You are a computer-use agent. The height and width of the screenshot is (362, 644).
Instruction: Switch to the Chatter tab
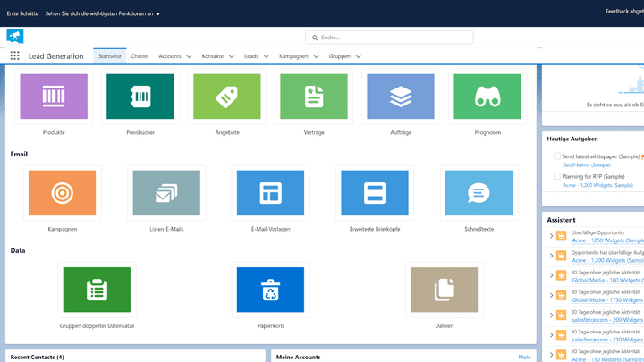(140, 56)
